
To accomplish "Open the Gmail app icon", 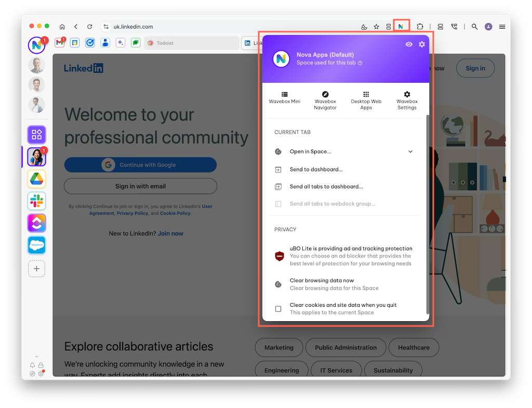I will (x=60, y=43).
